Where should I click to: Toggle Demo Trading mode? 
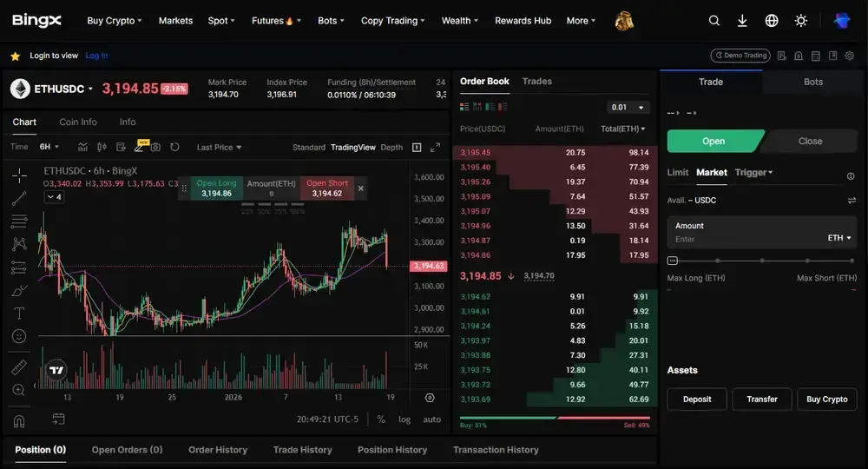740,56
